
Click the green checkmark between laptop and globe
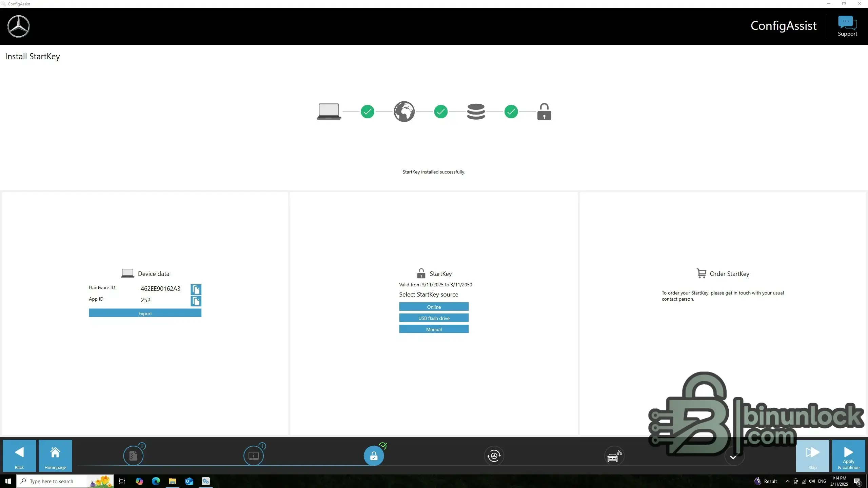tap(368, 111)
